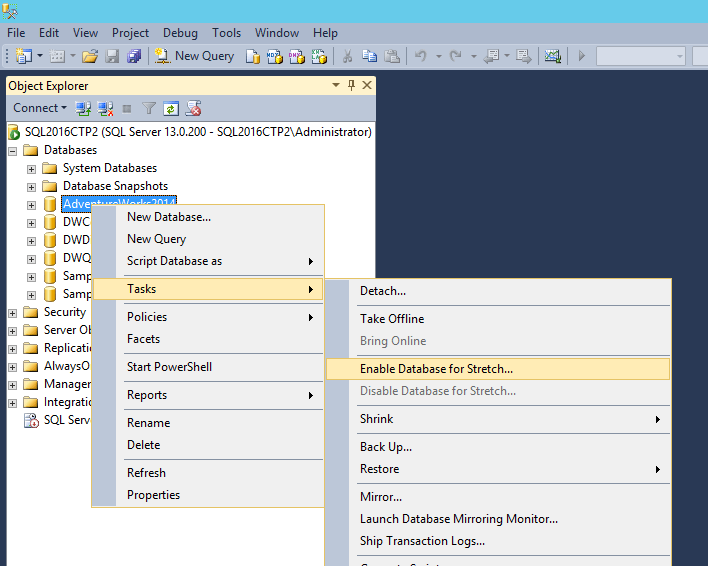Pin the Object Explorer panel with pushpin
Screen dimensions: 708x566
click(x=351, y=86)
